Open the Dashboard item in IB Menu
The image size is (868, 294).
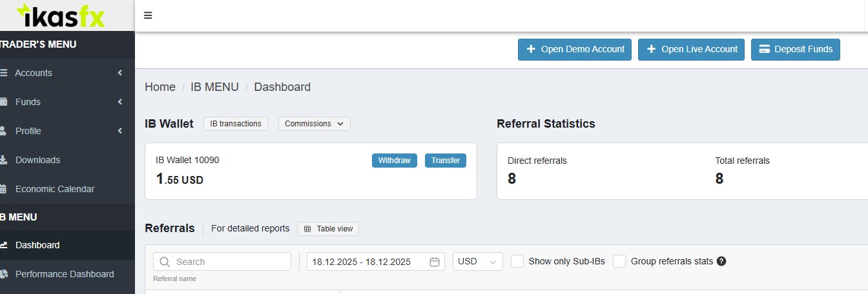(x=37, y=245)
